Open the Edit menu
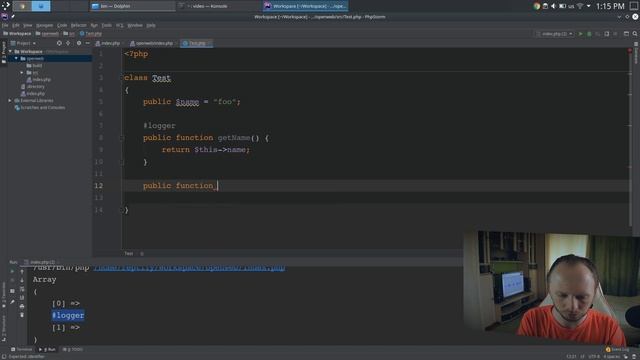Image resolution: width=640 pixels, height=360 pixels. coord(16,25)
